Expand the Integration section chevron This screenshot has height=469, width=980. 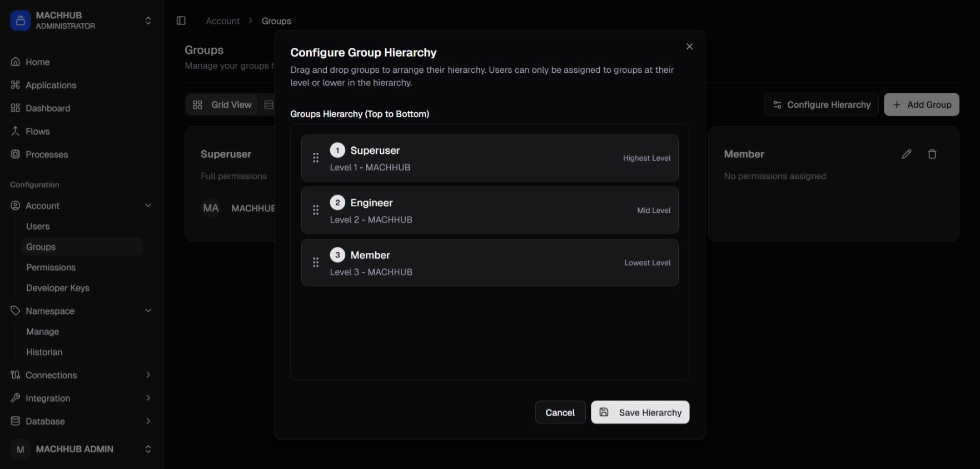(x=148, y=398)
